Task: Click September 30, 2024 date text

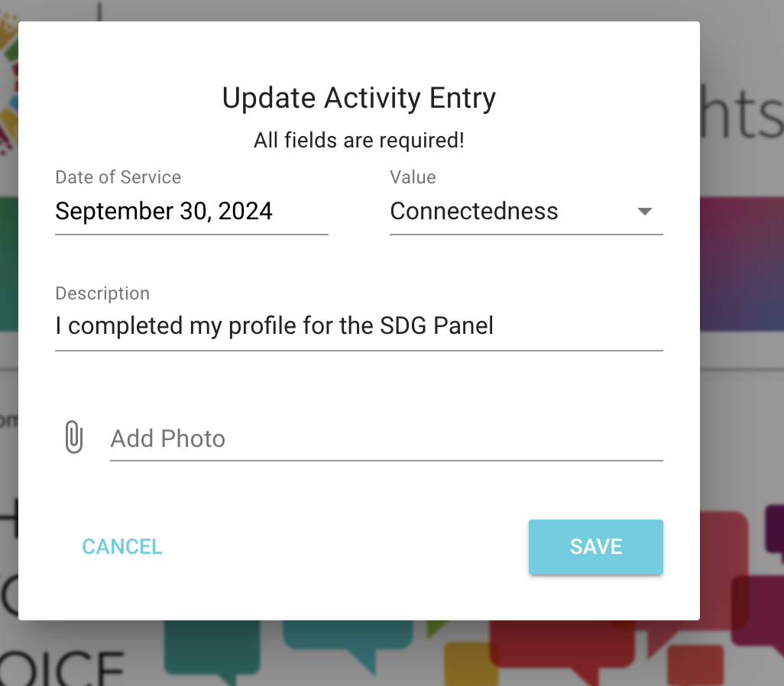Action: [164, 212]
